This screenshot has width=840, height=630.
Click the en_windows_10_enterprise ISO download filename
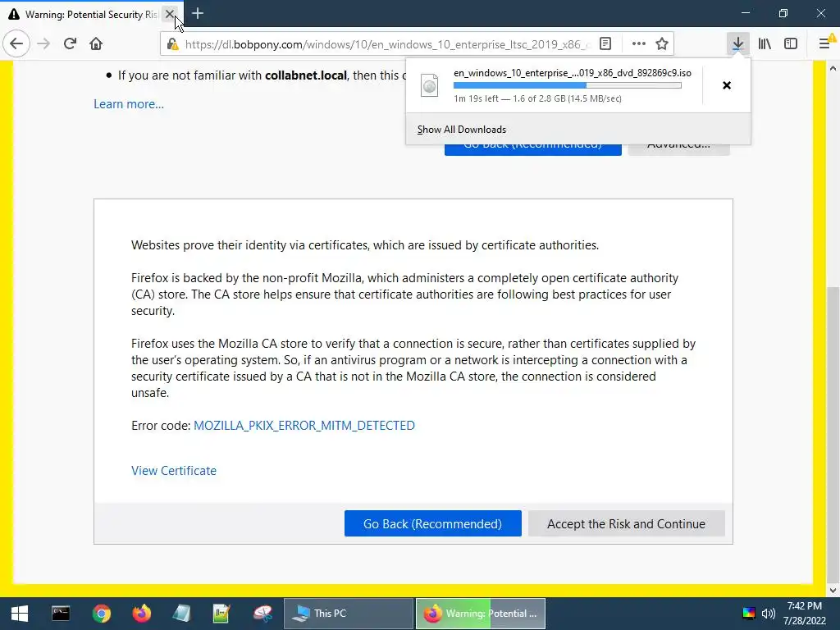pos(572,73)
